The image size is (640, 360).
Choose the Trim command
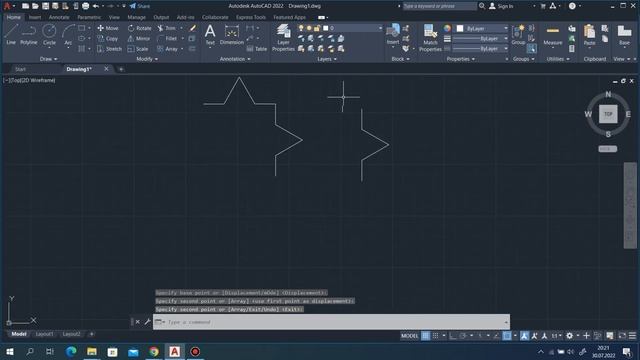coord(167,28)
